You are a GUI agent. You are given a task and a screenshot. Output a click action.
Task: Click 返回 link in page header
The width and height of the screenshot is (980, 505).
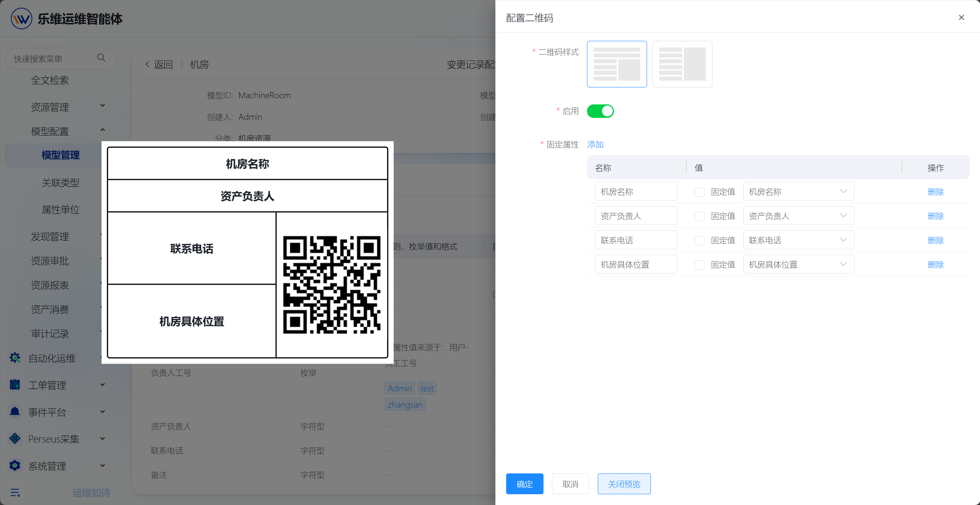[x=163, y=64]
